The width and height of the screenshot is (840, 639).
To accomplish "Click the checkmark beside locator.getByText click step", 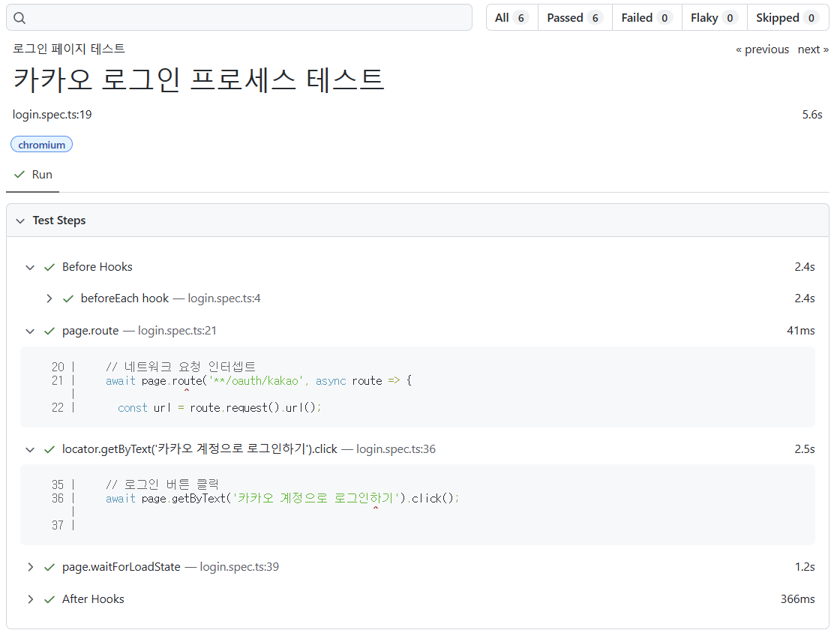I will point(49,449).
